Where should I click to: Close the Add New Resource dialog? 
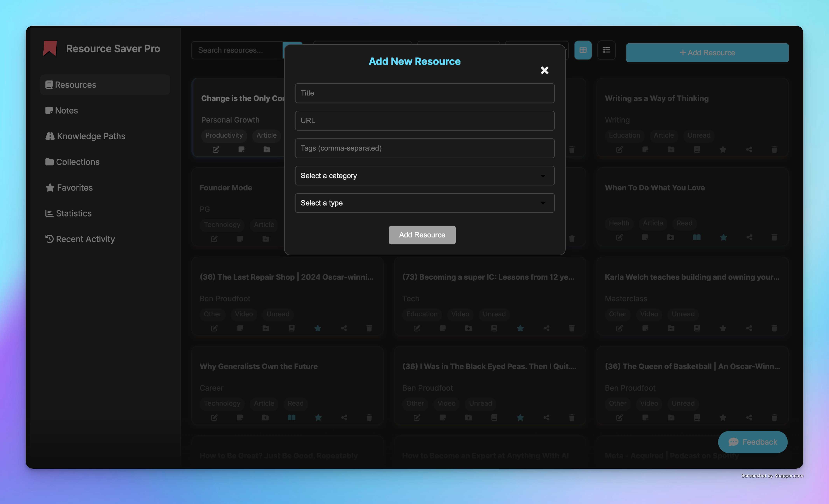(x=544, y=70)
